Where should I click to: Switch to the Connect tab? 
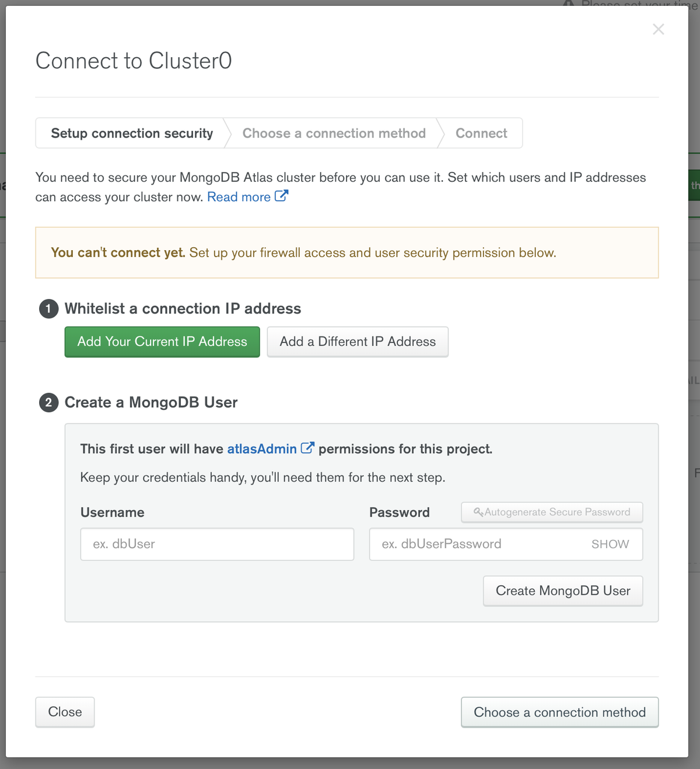click(x=481, y=133)
